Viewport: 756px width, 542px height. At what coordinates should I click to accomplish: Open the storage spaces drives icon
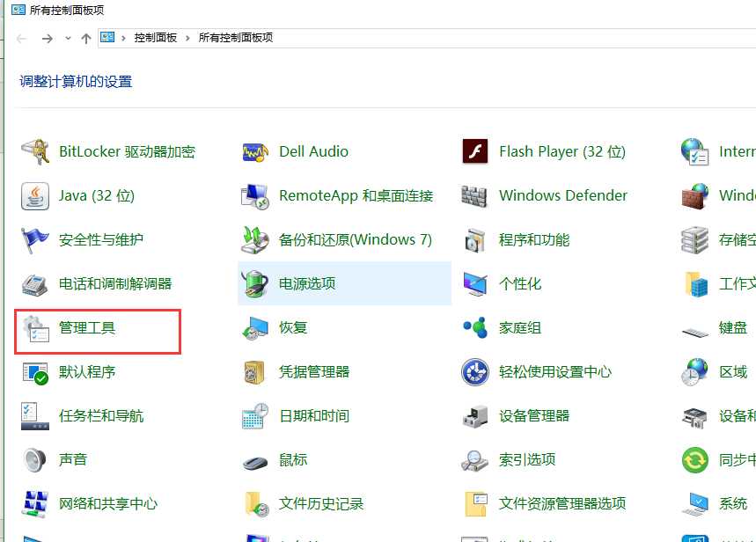click(x=694, y=240)
